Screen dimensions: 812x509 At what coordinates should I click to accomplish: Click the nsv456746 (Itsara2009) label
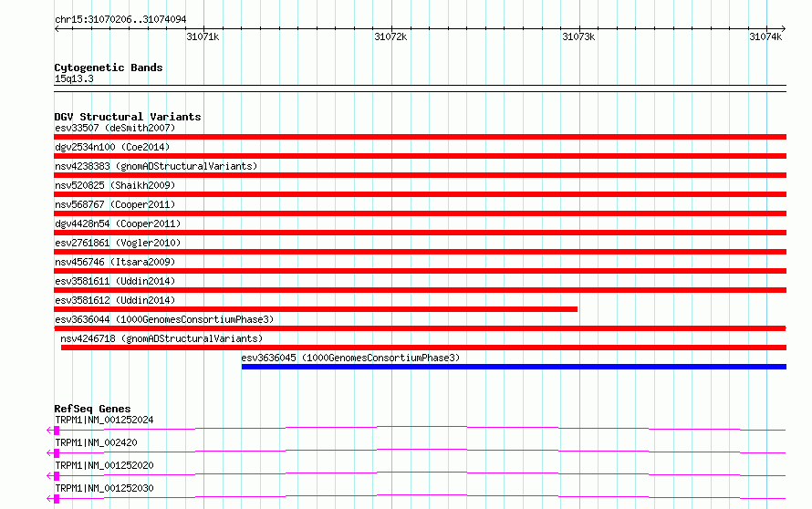pos(115,262)
